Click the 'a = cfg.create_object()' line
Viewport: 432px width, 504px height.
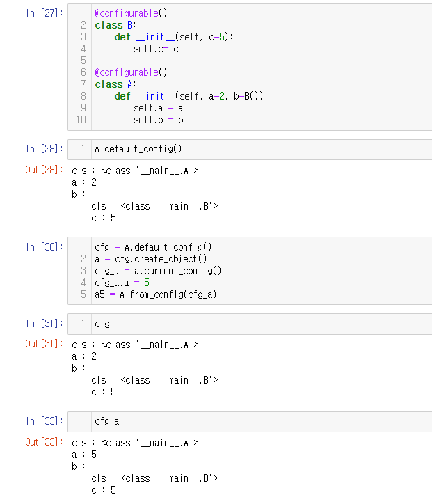(x=151, y=259)
